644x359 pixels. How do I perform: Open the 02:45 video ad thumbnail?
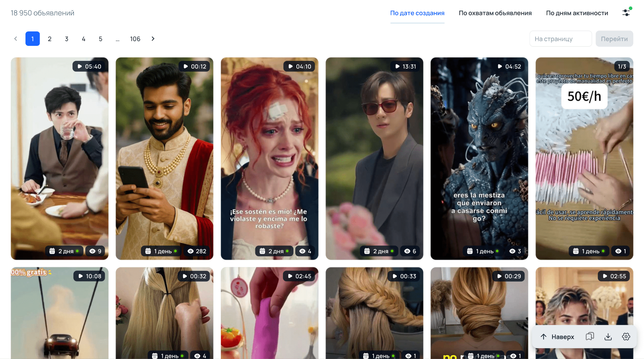click(269, 313)
